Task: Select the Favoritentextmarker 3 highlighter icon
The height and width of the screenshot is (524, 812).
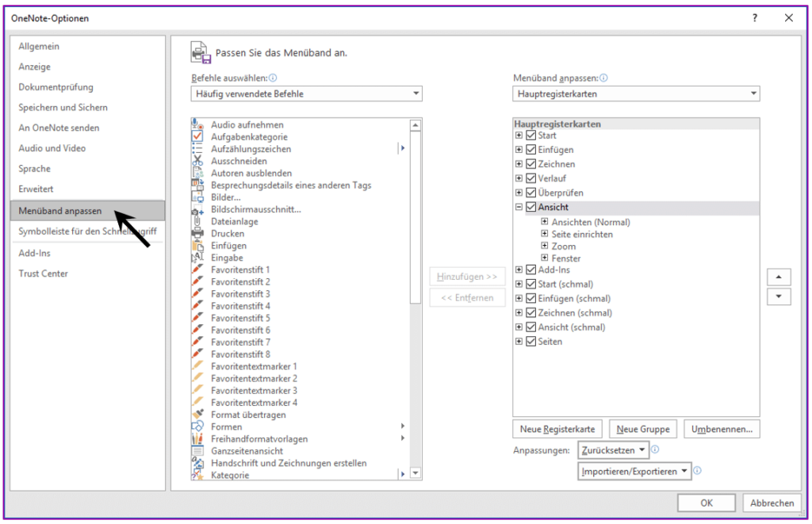Action: 197,390
